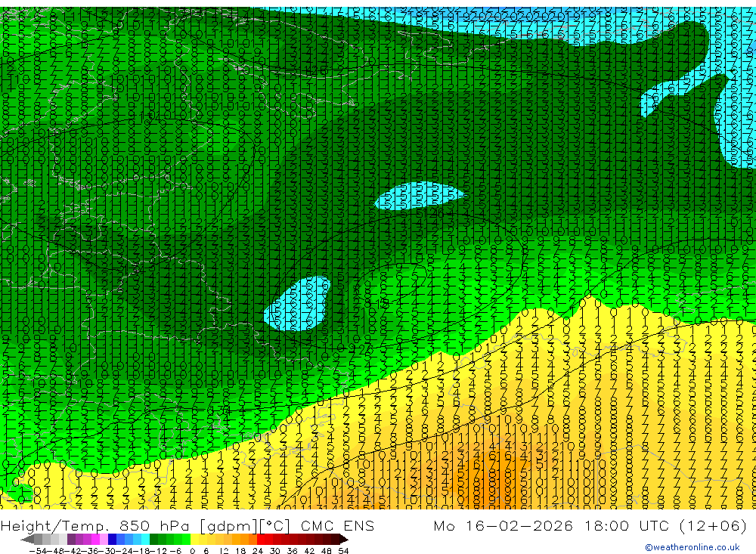756x554 pixels.
Task: Click the '54' label on the temperature scale
Action: 343,551
